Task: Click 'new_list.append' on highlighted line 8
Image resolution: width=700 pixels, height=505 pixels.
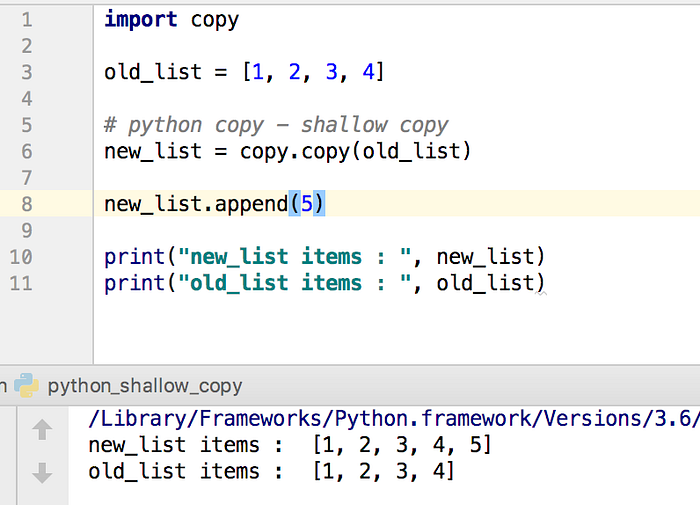Action: tap(196, 205)
